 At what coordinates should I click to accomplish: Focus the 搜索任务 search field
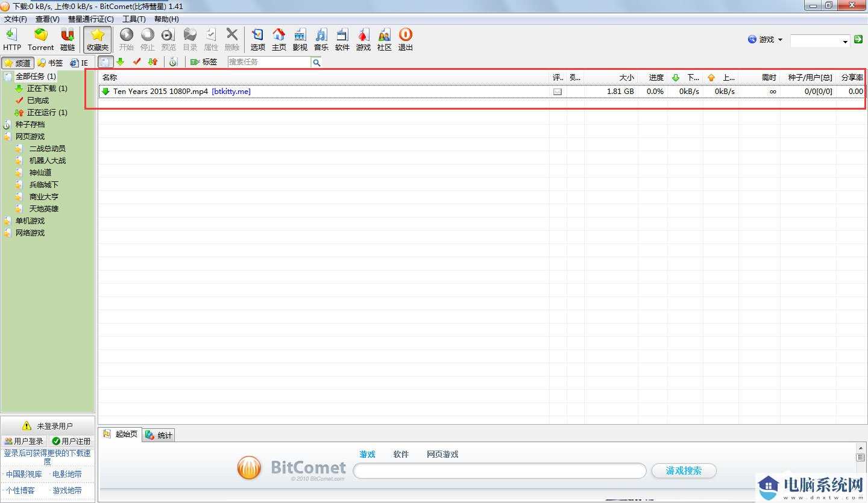[269, 62]
